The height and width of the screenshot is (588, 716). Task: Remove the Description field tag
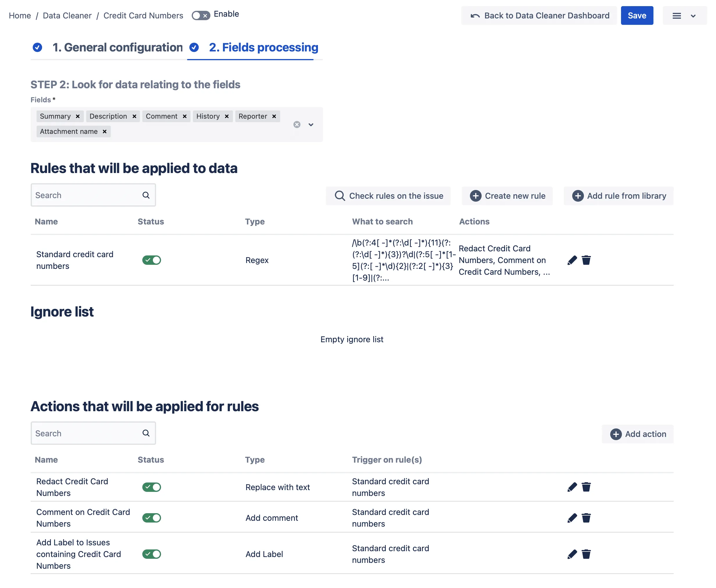[134, 116]
